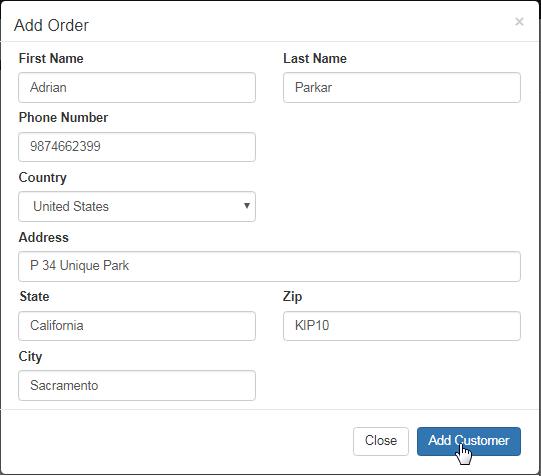Viewport: 541px width, 476px height.
Task: Click the State field containing California
Action: click(x=137, y=326)
